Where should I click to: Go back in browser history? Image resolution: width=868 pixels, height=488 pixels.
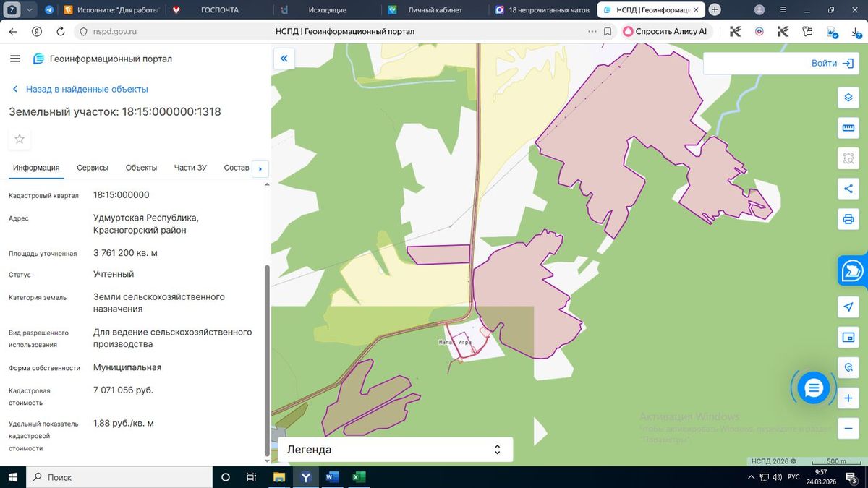[14, 31]
